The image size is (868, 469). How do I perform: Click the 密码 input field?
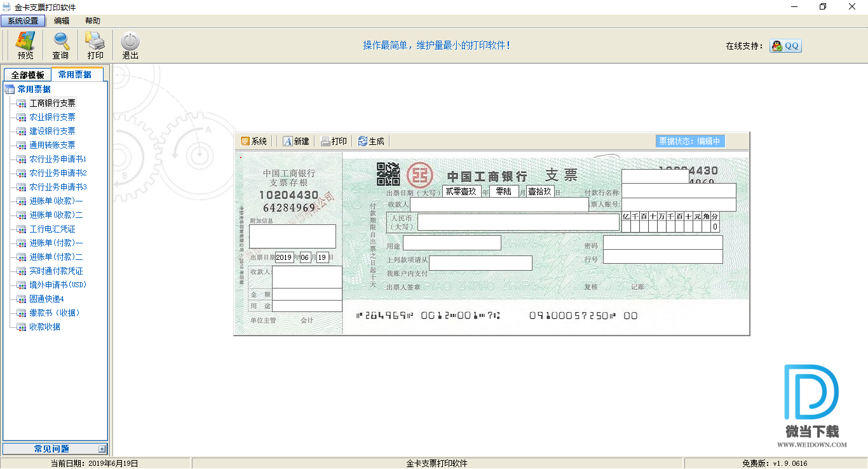(x=663, y=243)
